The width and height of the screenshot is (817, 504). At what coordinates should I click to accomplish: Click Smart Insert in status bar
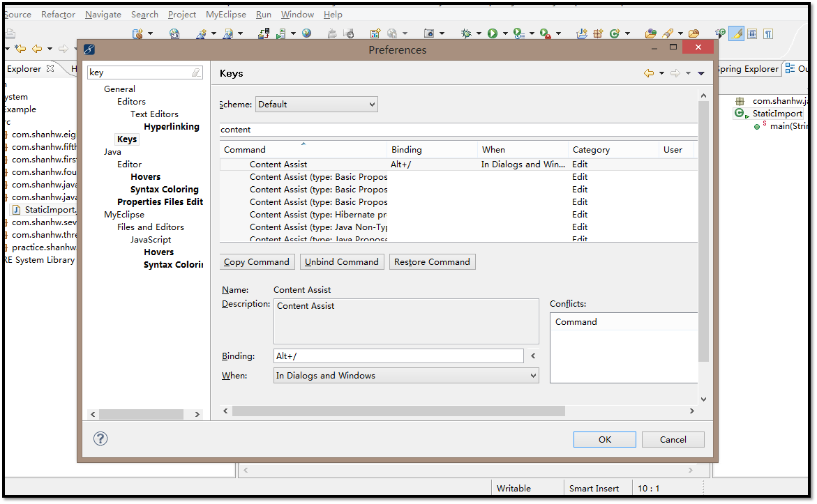pyautogui.click(x=594, y=489)
